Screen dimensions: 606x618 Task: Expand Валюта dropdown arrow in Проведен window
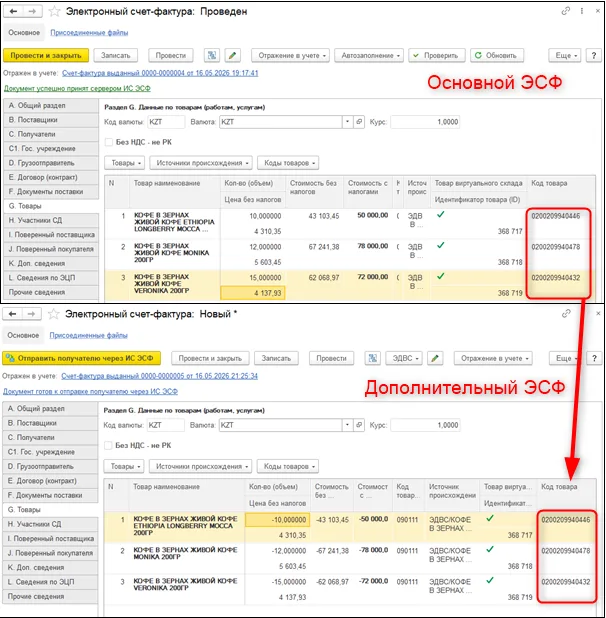click(x=347, y=122)
